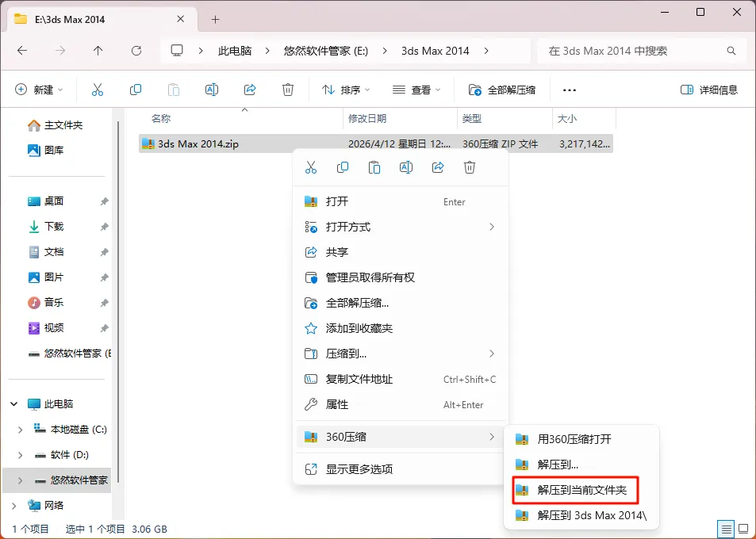Open the 查看 view dropdown
756x539 pixels.
(x=416, y=90)
